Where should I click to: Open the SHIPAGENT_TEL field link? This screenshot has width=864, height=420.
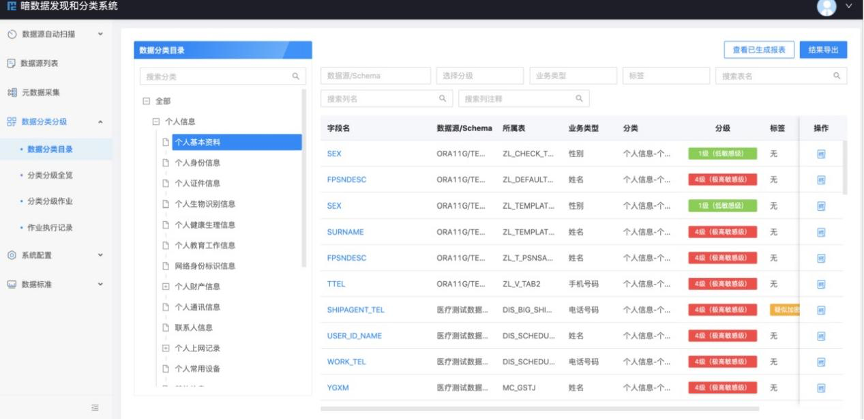coord(355,310)
